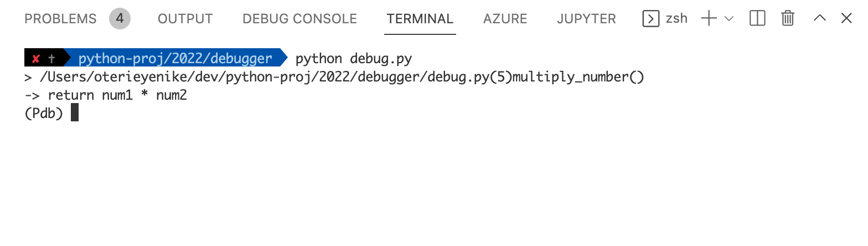Click the problems count badge showing 4
868x246 pixels.
click(x=120, y=19)
